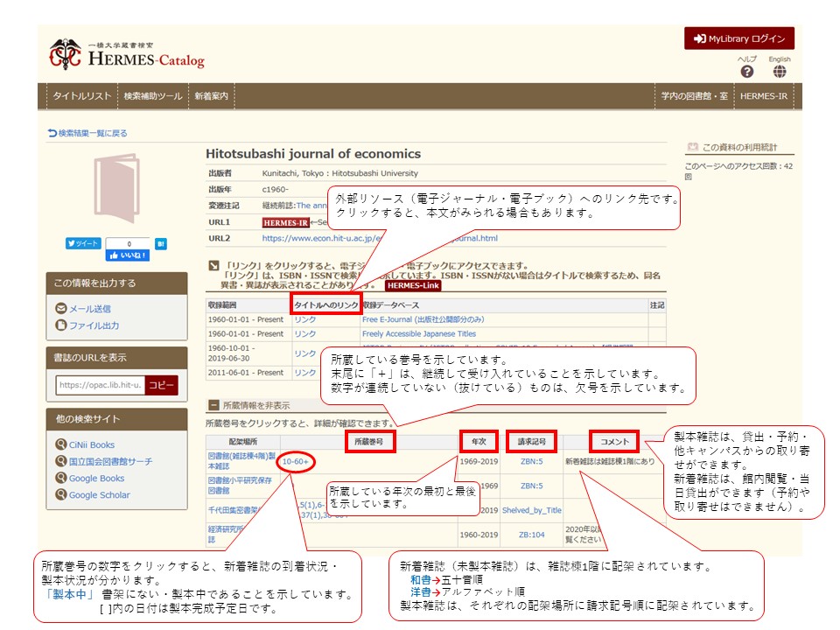Open the タイトルリスト menu
This screenshot has width=840, height=630.
[x=82, y=96]
